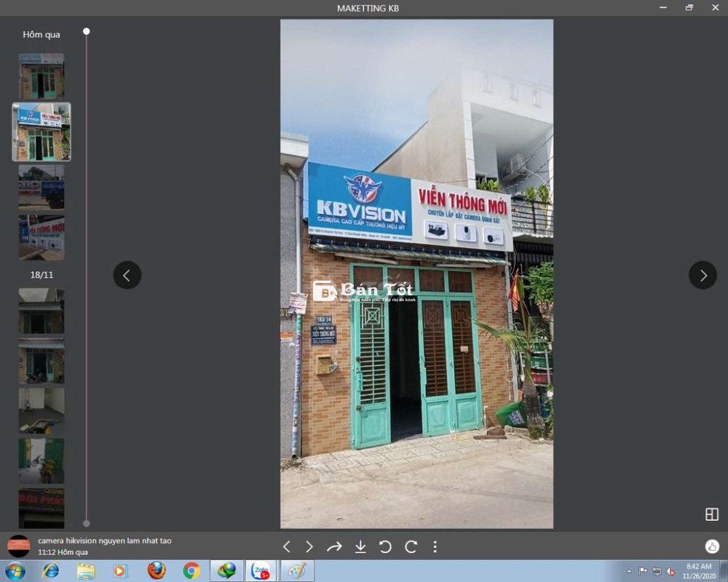The width and height of the screenshot is (728, 582).
Task: Go to next image using toolbar arrow
Action: coord(309,547)
